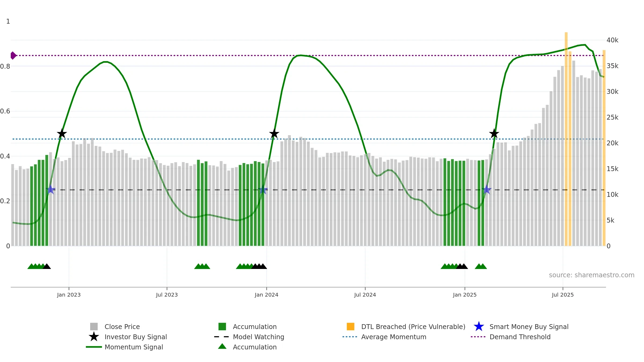Toggle DTL Breached (Price Vulnerable) legend entry
Screen dimensions: 644x362
406,327
